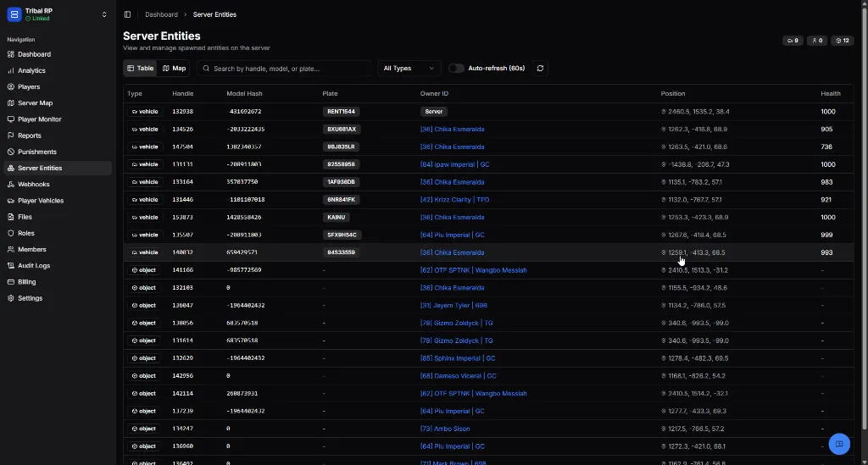Open the All Types filter dropdown
The width and height of the screenshot is (868, 465).
[409, 68]
